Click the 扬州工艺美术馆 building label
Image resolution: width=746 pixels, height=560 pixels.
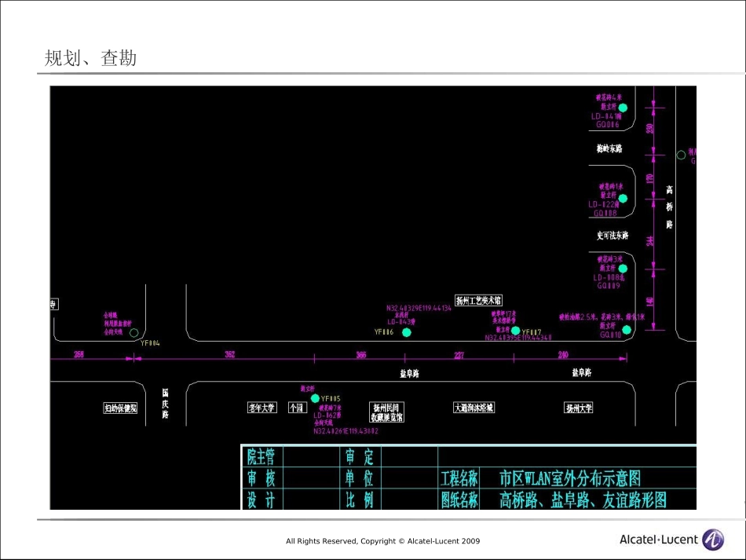point(479,300)
